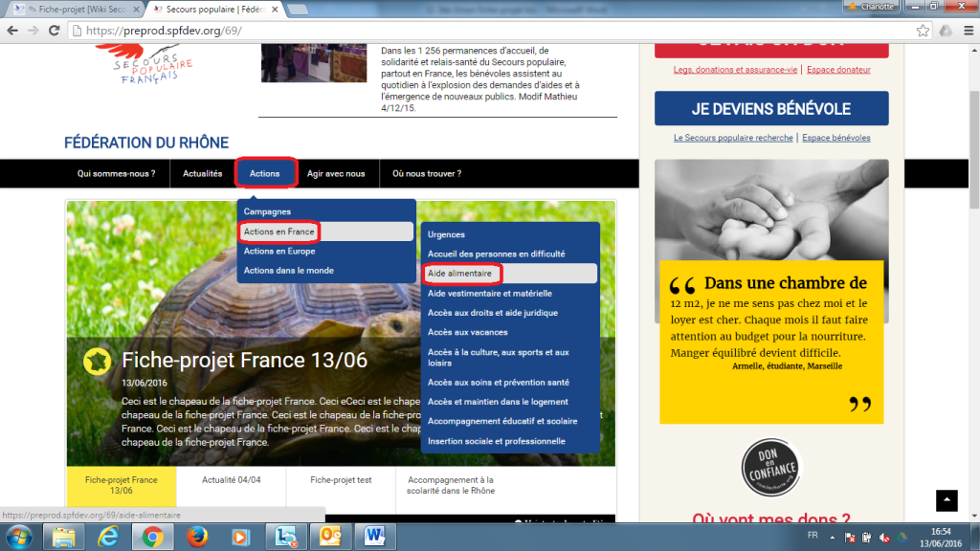Go back with the browser back arrow
Screen dimensions: 980x551
pyautogui.click(x=12, y=31)
